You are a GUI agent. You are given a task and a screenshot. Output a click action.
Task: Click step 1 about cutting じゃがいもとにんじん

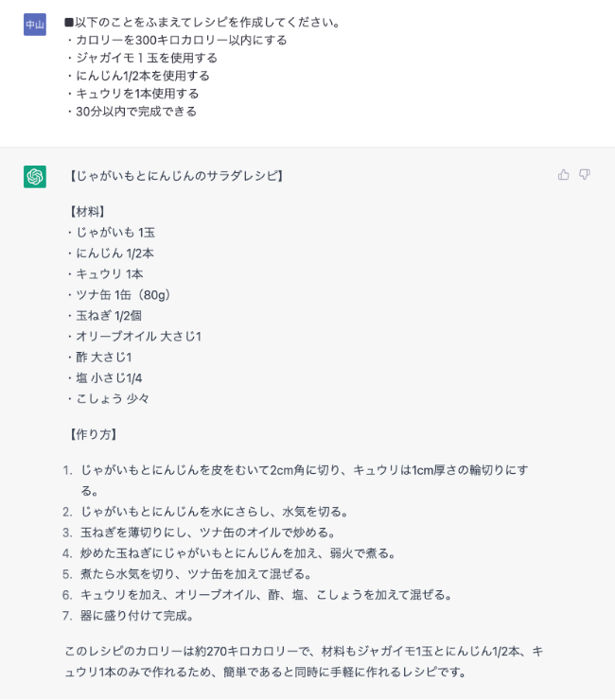point(295,481)
